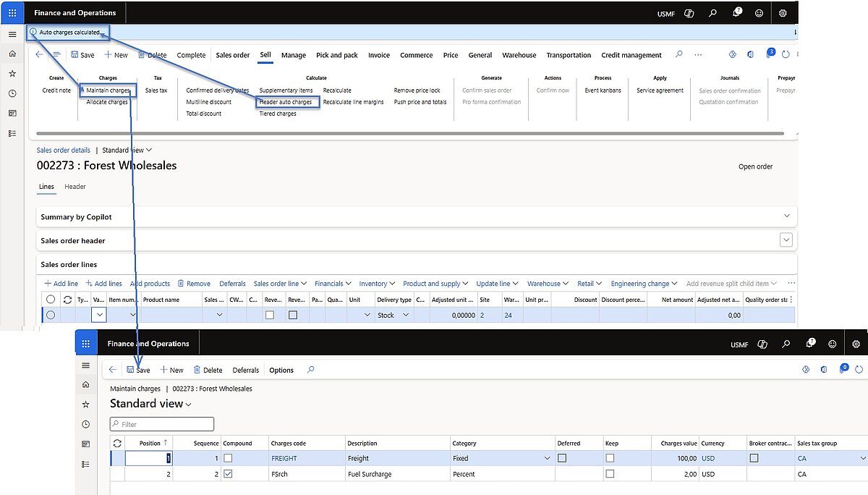This screenshot has height=495, width=868.
Task: Open settings with the gear icon
Action: pyautogui.click(x=782, y=13)
